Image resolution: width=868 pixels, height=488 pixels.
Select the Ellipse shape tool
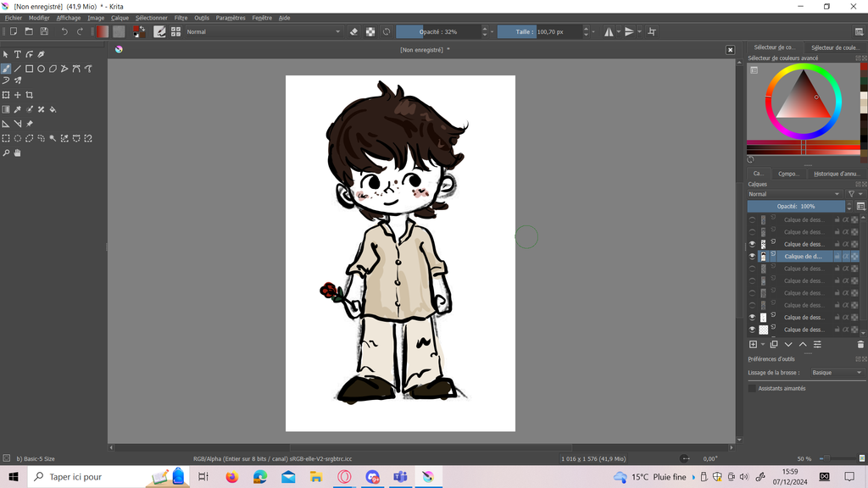(41, 69)
